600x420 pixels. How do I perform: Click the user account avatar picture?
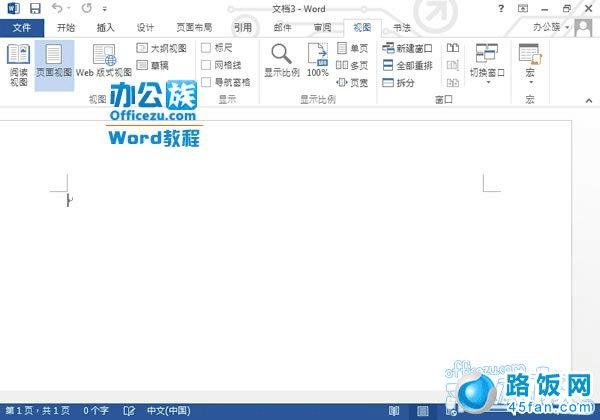click(583, 28)
